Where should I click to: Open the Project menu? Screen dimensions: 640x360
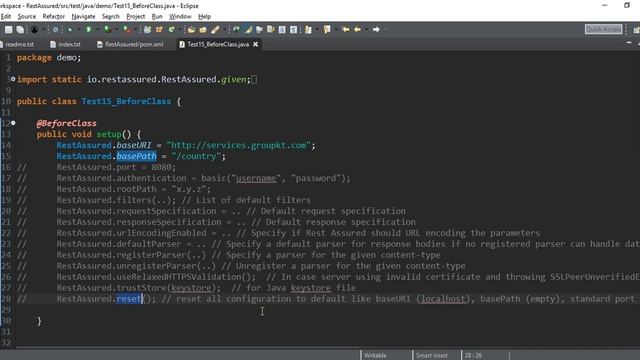coord(136,16)
